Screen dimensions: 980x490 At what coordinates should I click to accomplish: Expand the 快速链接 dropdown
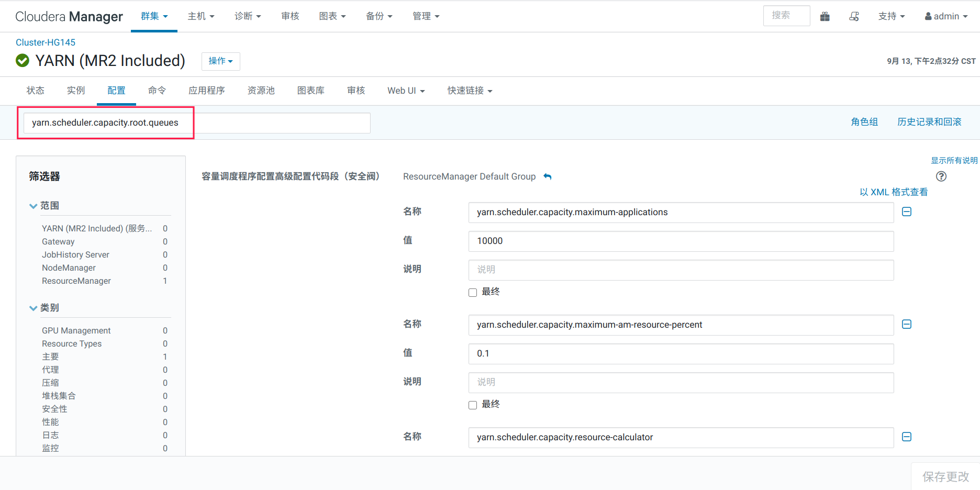(470, 91)
